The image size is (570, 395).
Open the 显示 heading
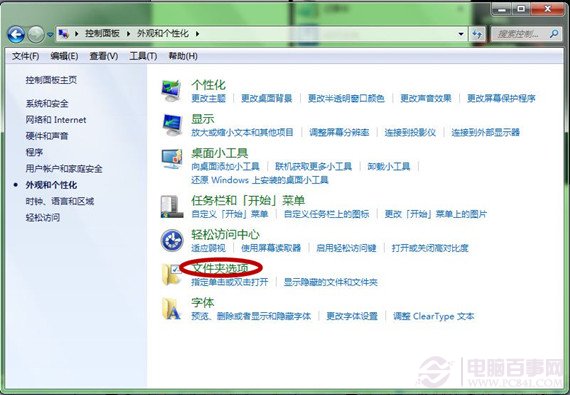pos(203,119)
